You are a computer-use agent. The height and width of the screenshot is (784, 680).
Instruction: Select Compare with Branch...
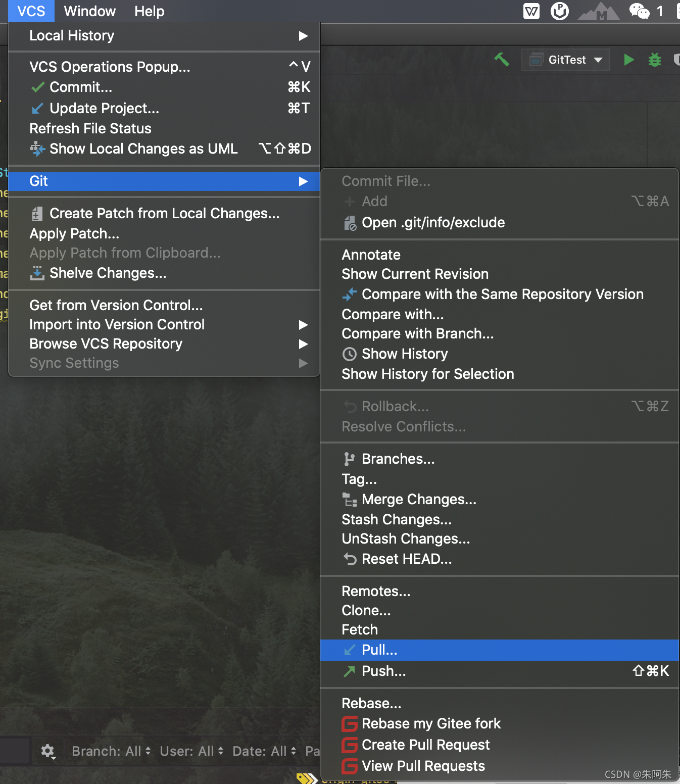pyautogui.click(x=499, y=333)
